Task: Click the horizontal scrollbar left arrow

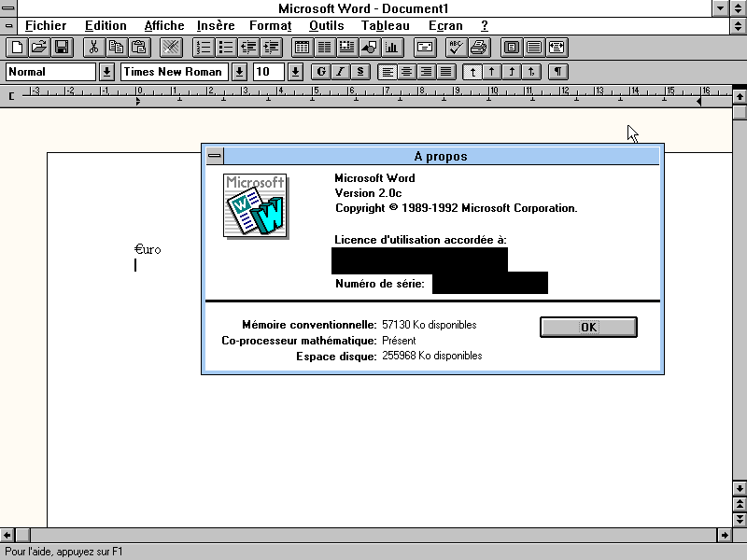Action: pos(7,535)
